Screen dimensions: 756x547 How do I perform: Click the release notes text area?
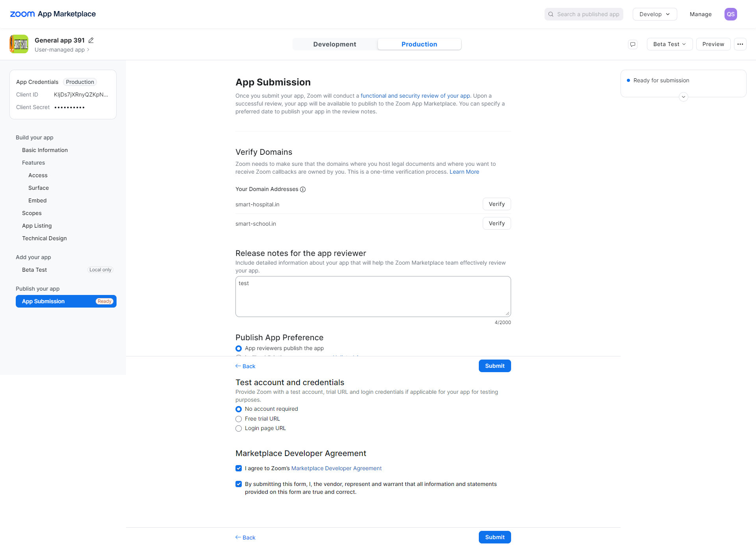[x=373, y=297]
